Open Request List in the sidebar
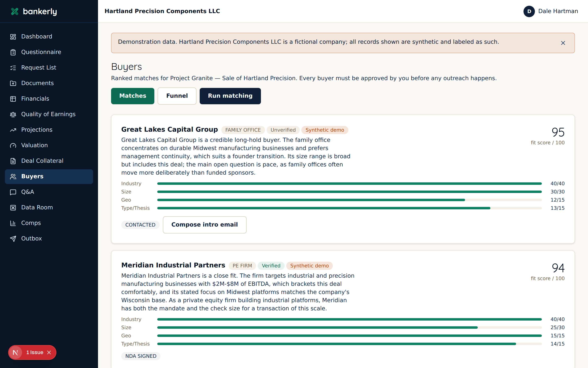Screen dimensions: 588x368 [x=49, y=68]
